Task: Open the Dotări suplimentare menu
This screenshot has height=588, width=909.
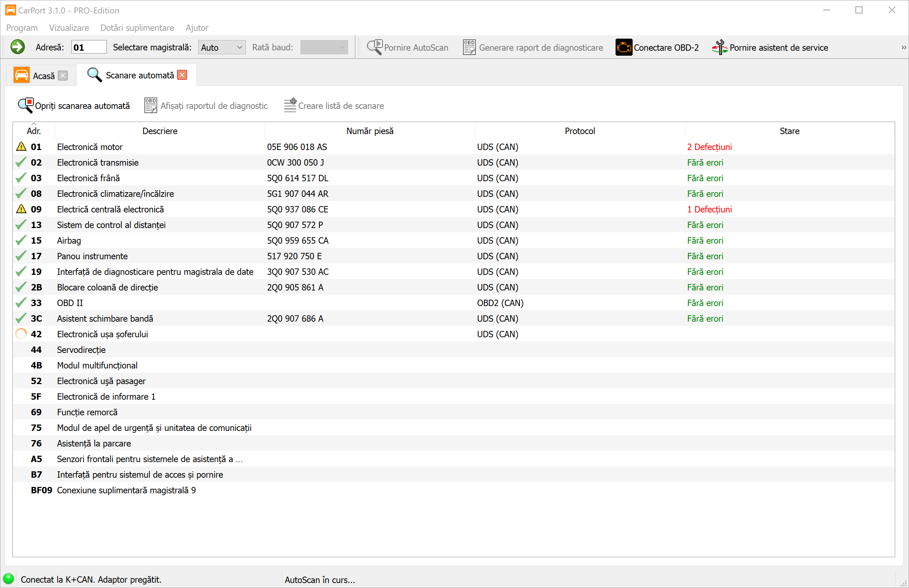Action: 137,28
